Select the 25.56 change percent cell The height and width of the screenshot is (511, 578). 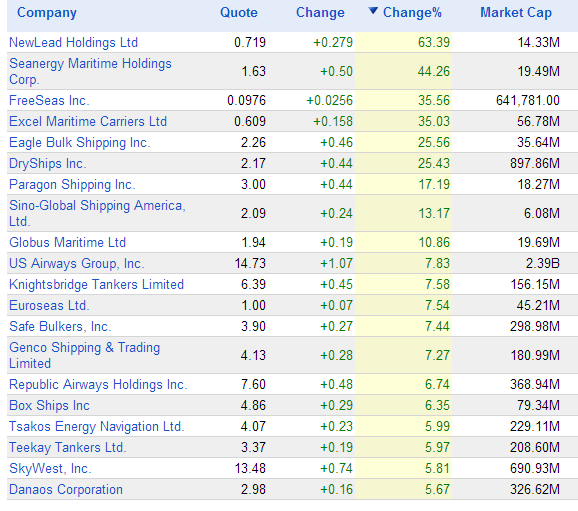point(434,142)
